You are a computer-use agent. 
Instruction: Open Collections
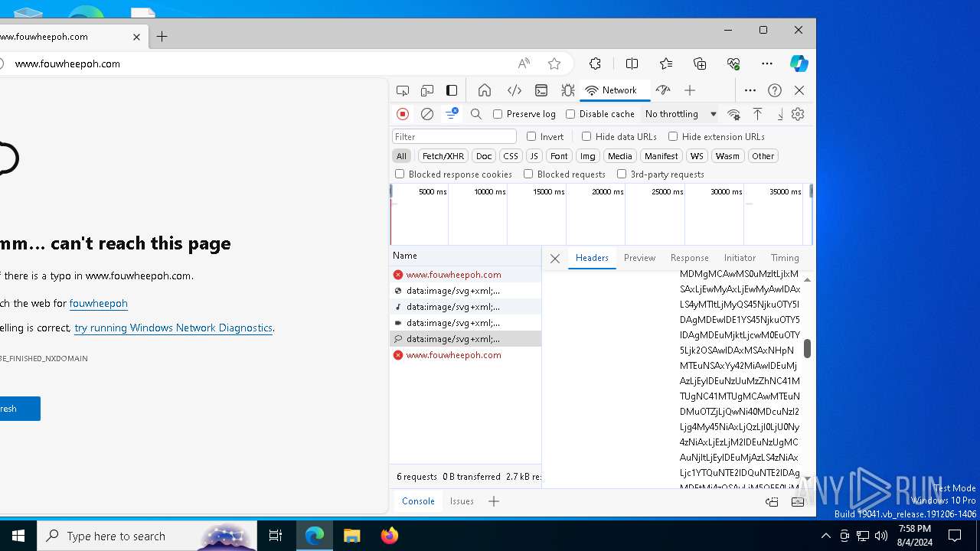(700, 64)
